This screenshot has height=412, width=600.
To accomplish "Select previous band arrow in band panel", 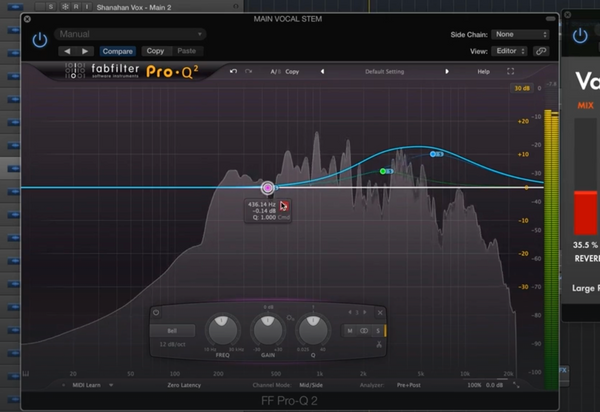I will pyautogui.click(x=350, y=313).
